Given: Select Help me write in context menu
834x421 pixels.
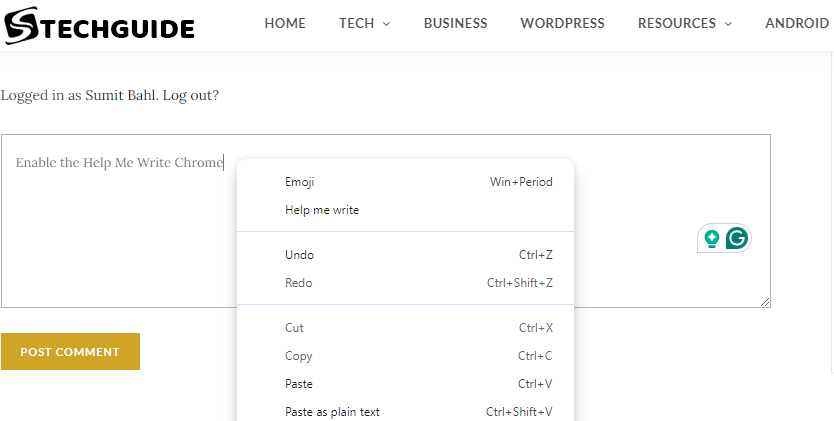Looking at the screenshot, I should pyautogui.click(x=322, y=210).
